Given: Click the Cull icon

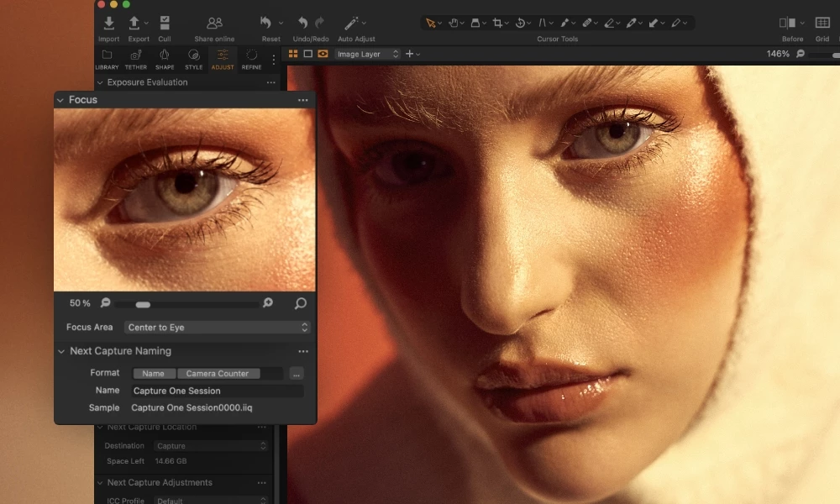Looking at the screenshot, I should click(165, 23).
